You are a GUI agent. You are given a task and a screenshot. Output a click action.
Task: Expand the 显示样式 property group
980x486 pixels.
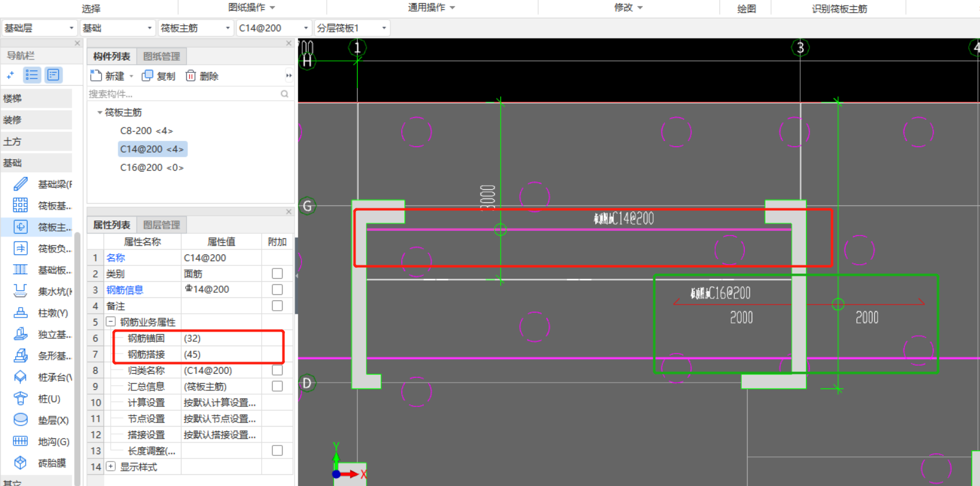(x=111, y=466)
